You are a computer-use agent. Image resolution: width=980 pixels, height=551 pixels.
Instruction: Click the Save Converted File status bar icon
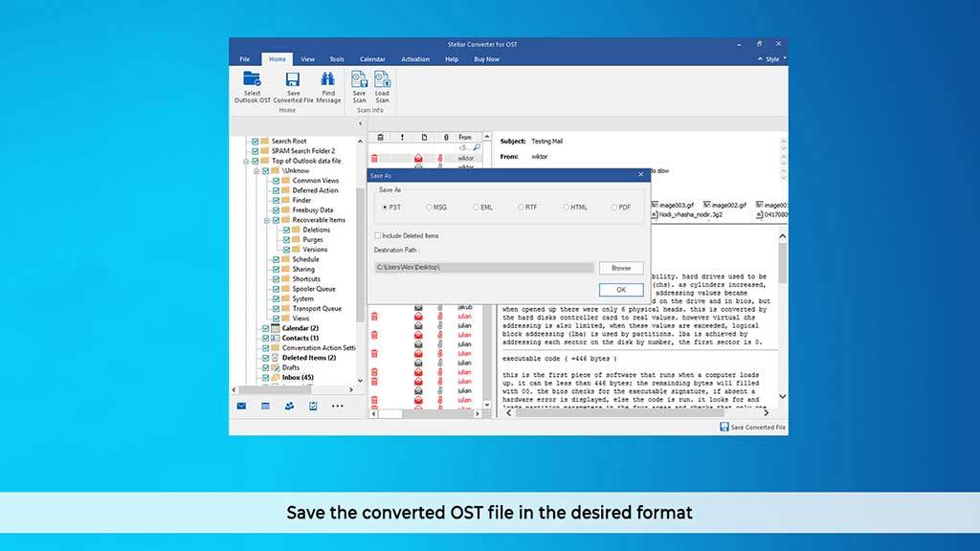[724, 428]
